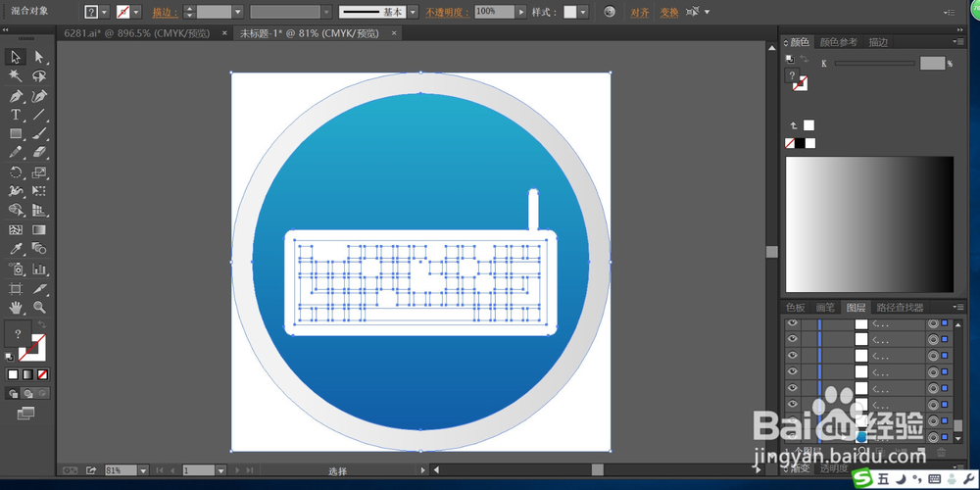Open Layers panel flyout menu

click(x=958, y=307)
